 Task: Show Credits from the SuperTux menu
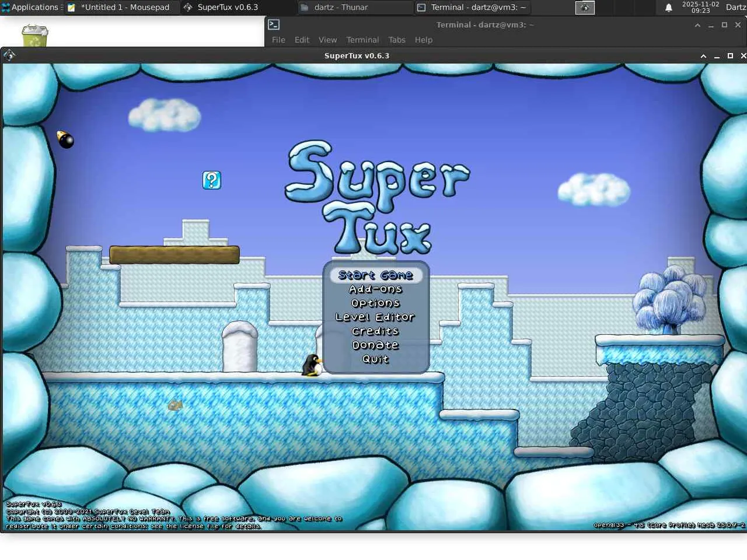(375, 331)
